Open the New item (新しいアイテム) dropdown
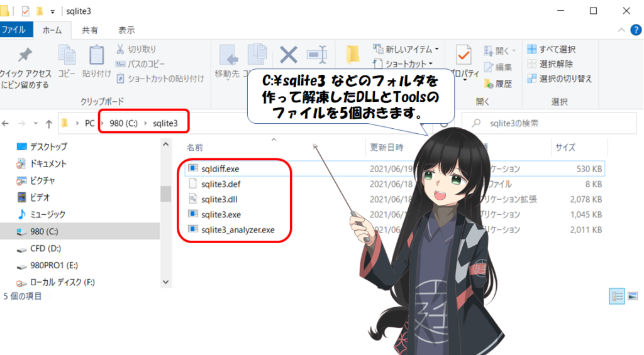The width and height of the screenshot is (644, 355). click(406, 49)
